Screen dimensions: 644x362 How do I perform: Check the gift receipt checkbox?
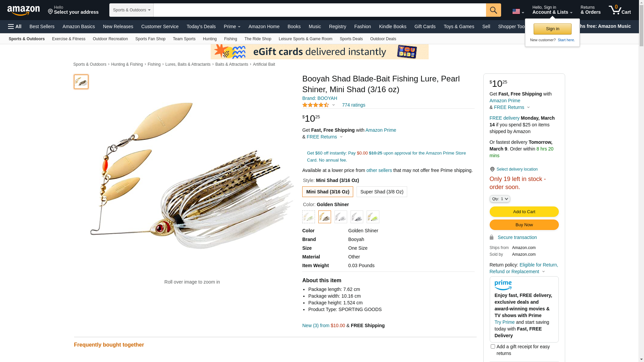pyautogui.click(x=493, y=347)
